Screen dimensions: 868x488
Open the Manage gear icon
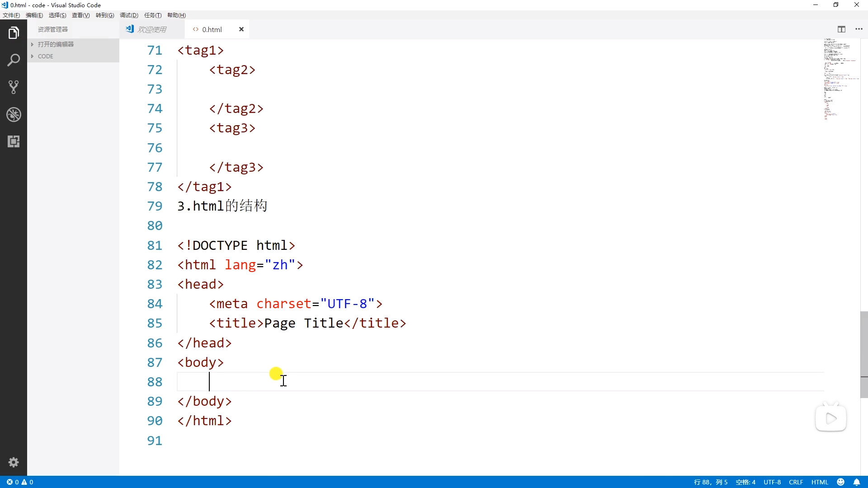tap(14, 462)
